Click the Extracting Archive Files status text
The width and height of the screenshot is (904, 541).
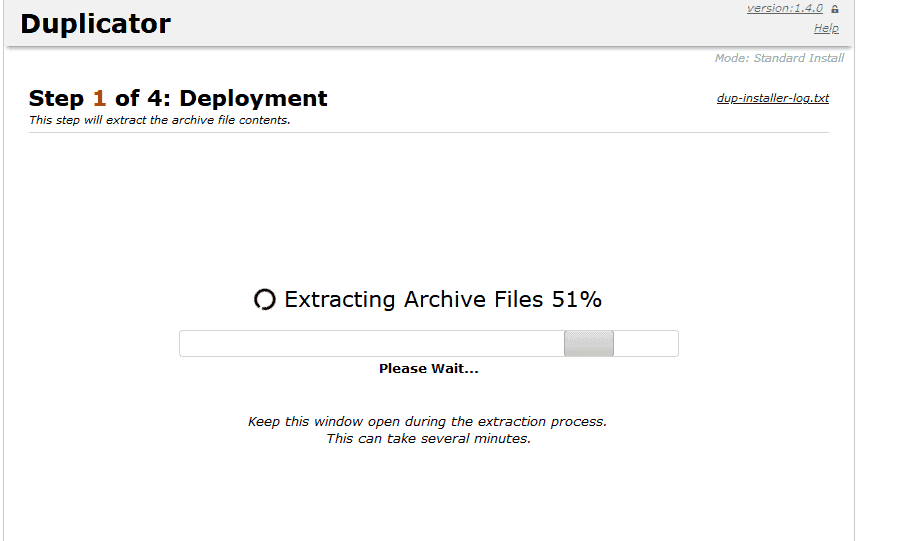click(x=414, y=300)
